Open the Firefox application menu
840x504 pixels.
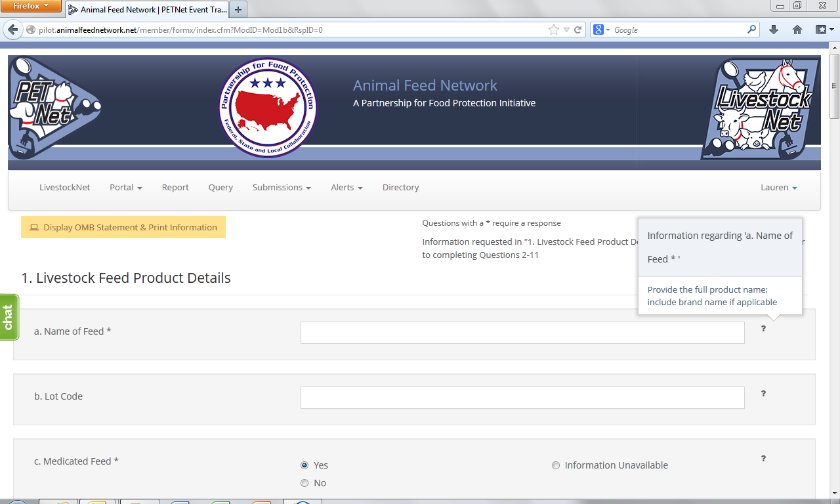31,7
